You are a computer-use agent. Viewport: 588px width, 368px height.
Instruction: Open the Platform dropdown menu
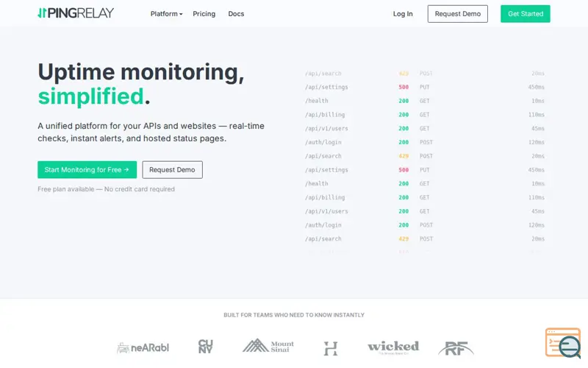[x=166, y=14]
